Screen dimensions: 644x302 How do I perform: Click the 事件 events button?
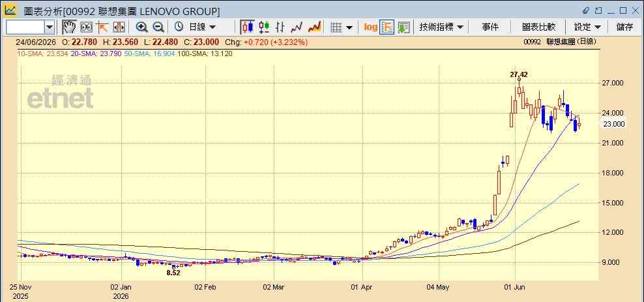coord(490,27)
